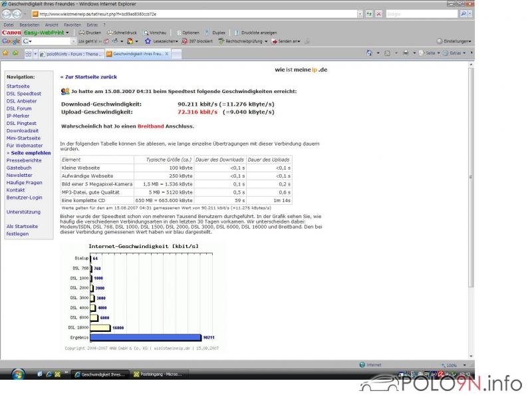Open Canon Optionen in the toolbar
The width and height of the screenshot is (532, 399).
188,33
